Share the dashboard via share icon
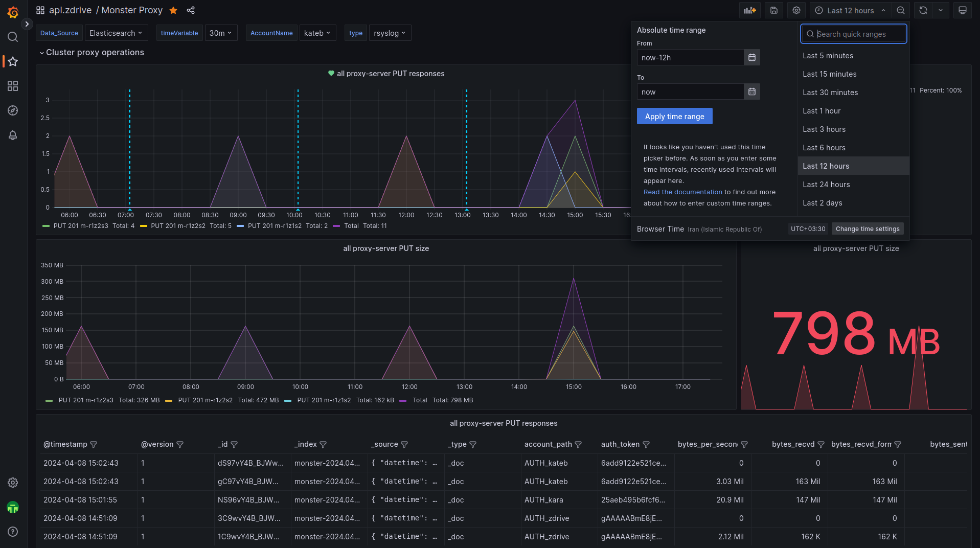This screenshot has height=548, width=980. (191, 10)
